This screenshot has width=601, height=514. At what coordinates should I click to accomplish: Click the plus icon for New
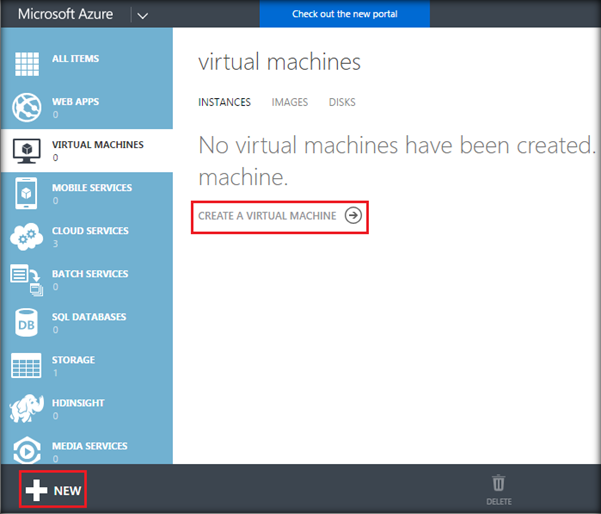(36, 490)
